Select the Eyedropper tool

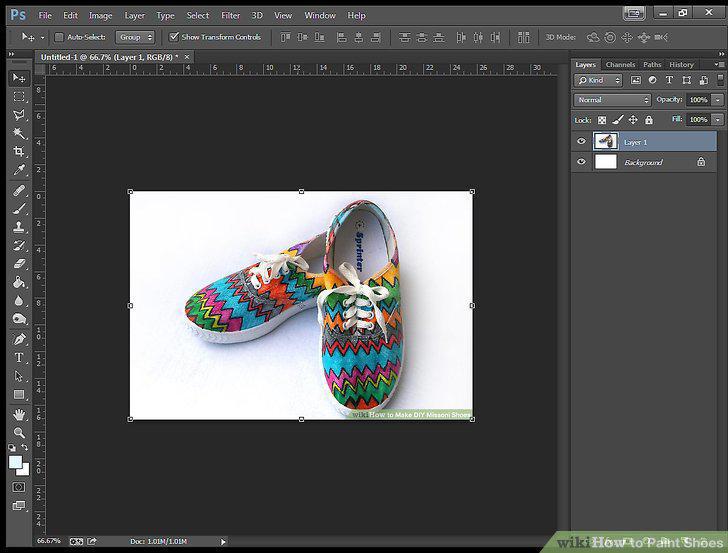pyautogui.click(x=19, y=170)
